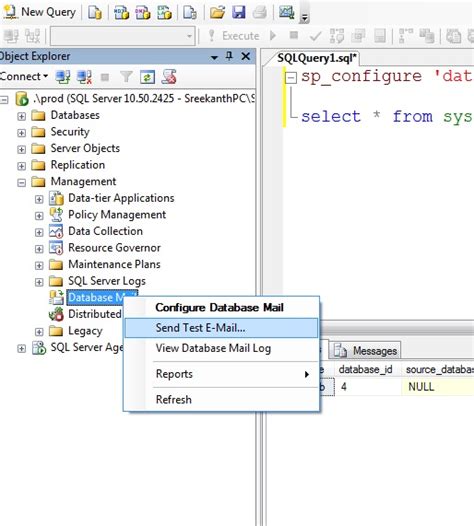Click the Open File folder icon
This screenshot has width=474, height=526.
pos(217,12)
